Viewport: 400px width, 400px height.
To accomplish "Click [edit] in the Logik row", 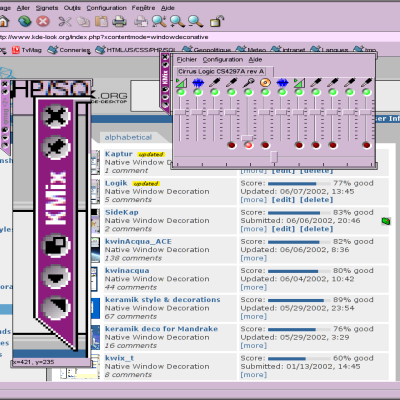I will coord(283,200).
